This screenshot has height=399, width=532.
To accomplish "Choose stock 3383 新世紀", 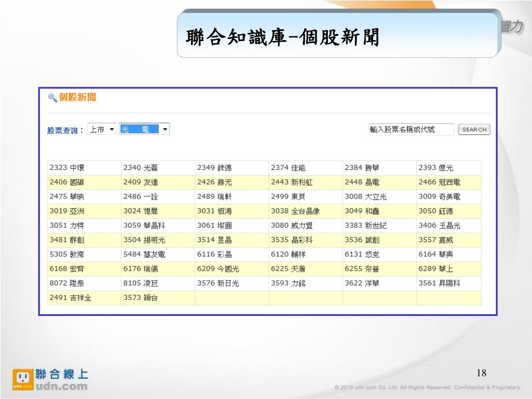I will [366, 225].
